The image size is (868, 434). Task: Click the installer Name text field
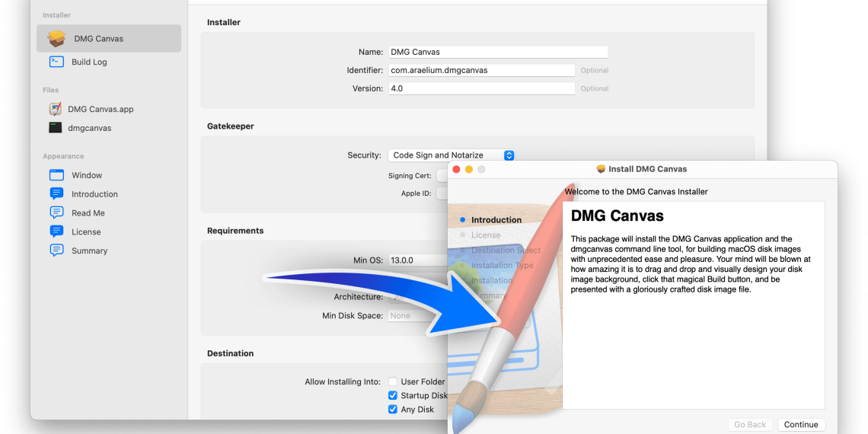point(498,53)
